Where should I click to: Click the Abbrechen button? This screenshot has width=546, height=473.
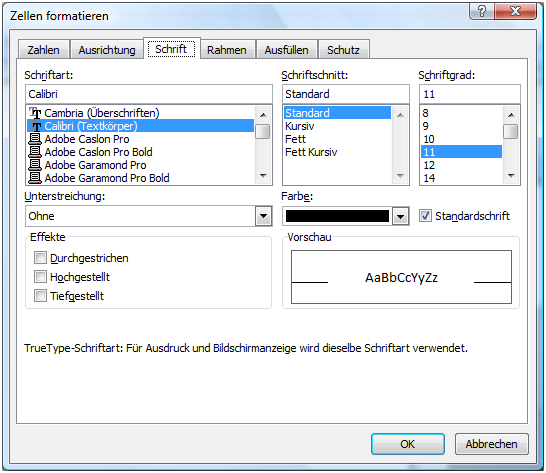coord(492,444)
